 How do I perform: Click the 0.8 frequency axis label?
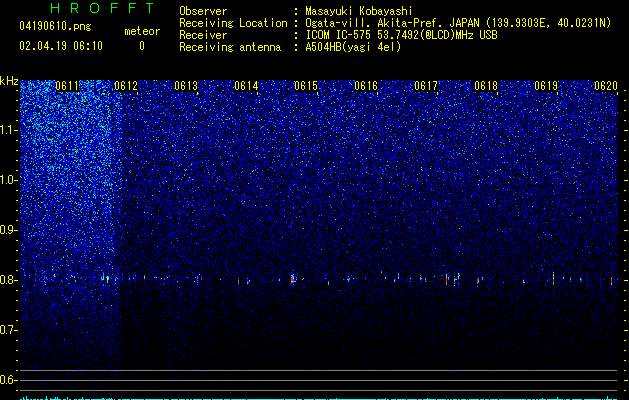point(8,280)
